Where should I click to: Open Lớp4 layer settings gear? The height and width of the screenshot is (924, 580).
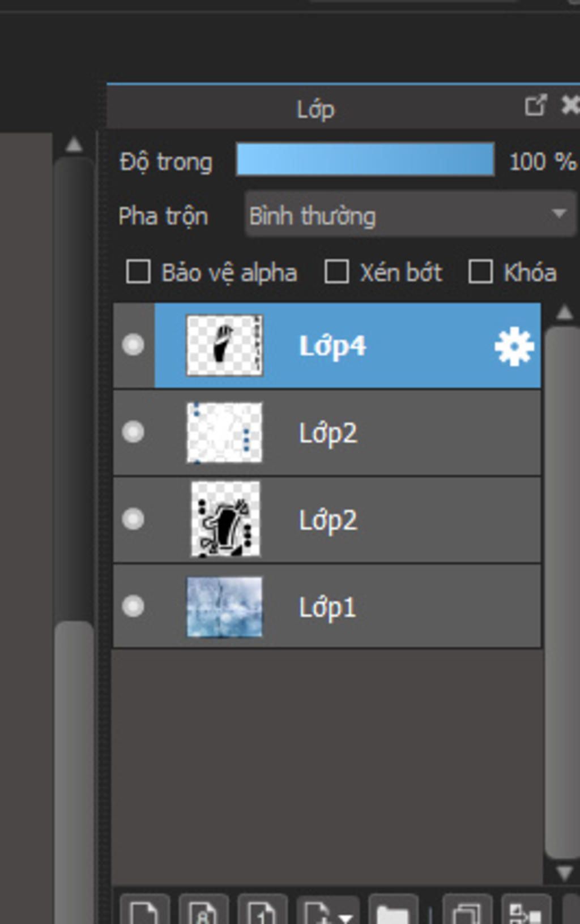pos(514,346)
